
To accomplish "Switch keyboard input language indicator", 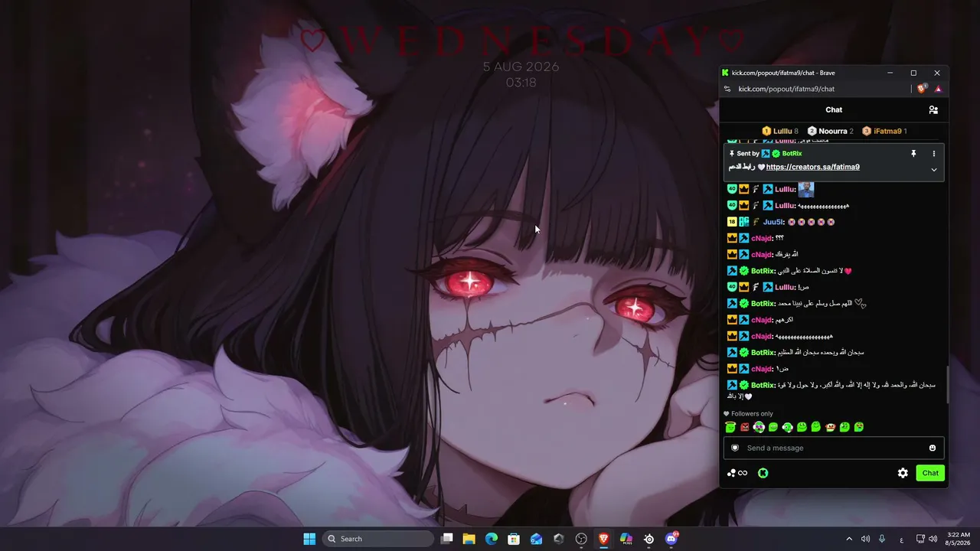I will [x=901, y=539].
